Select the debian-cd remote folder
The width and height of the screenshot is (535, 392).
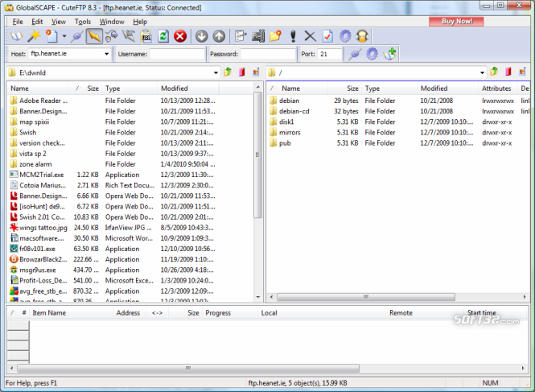click(294, 111)
